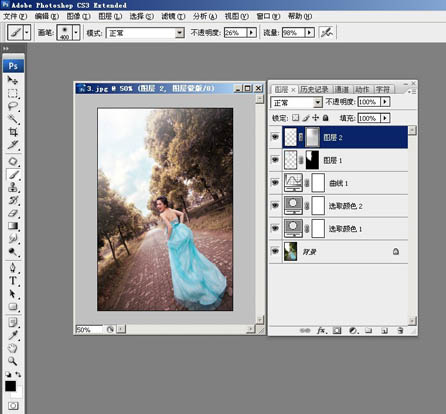
Task: Toggle visibility of 曲线 1 layer
Action: 275,183
